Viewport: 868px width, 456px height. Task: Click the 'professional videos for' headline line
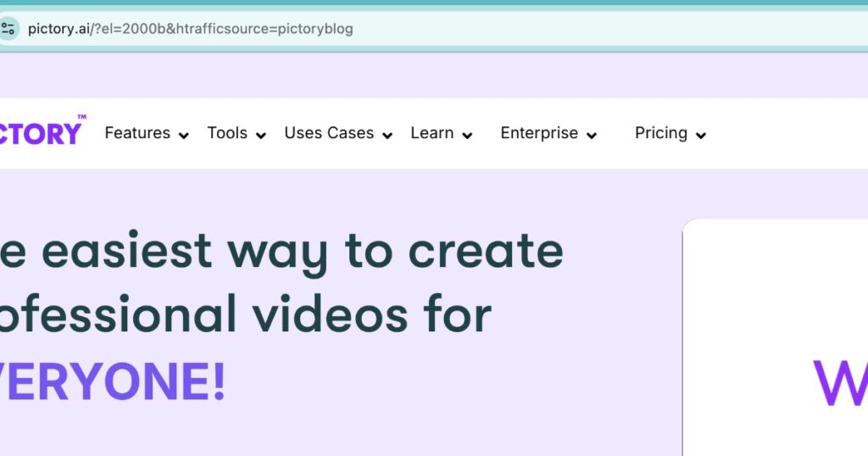tap(246, 314)
